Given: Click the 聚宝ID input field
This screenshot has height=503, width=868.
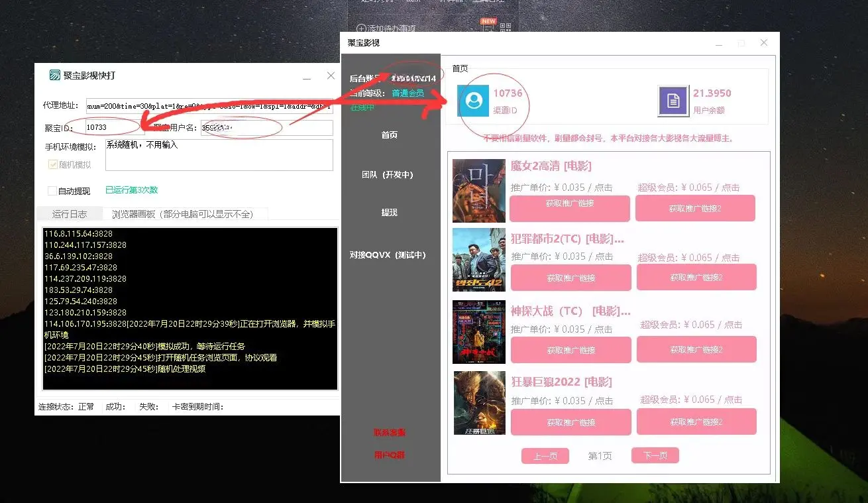Looking at the screenshot, I should [x=114, y=127].
